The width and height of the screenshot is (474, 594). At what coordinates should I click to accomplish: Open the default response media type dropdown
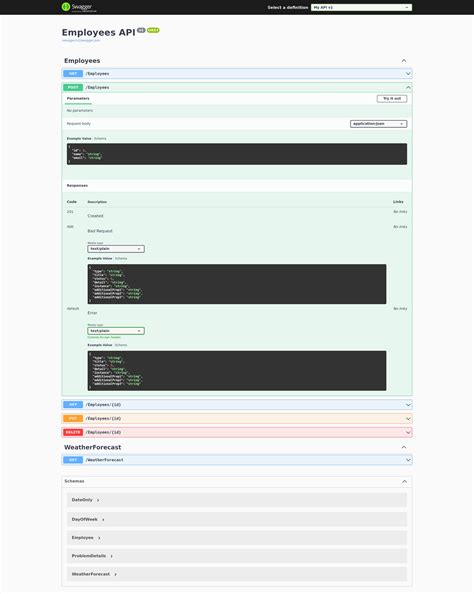(116, 331)
